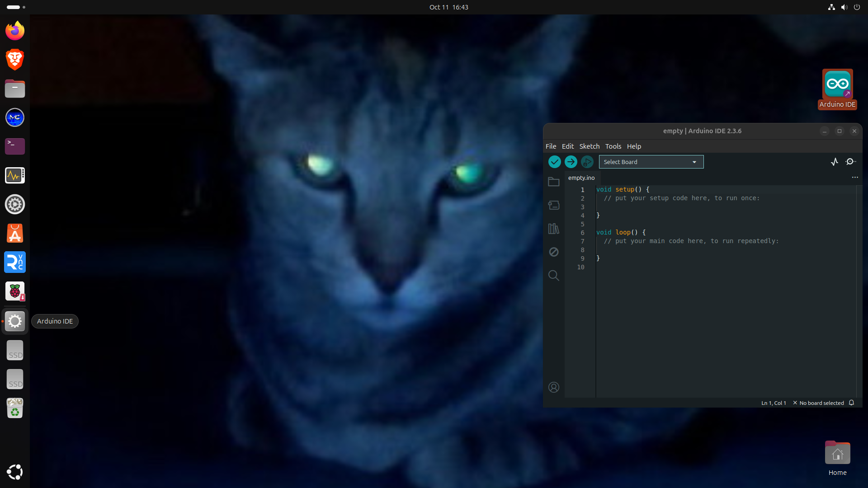The height and width of the screenshot is (488, 868).
Task: Open the Serial Plotter
Action: coord(835,162)
